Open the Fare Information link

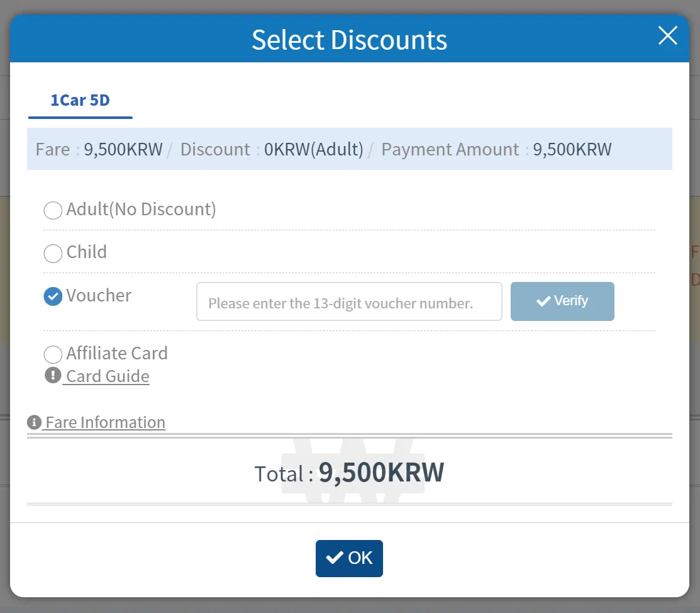[x=105, y=422]
